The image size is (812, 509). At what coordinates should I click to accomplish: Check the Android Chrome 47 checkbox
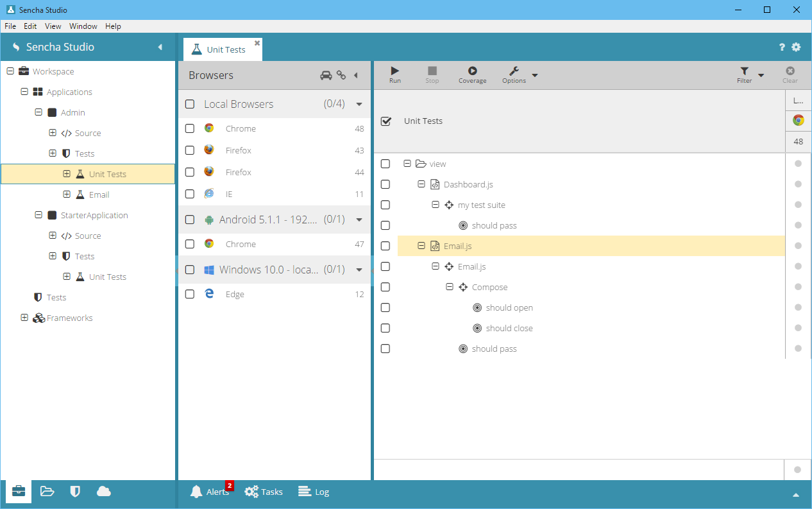190,244
